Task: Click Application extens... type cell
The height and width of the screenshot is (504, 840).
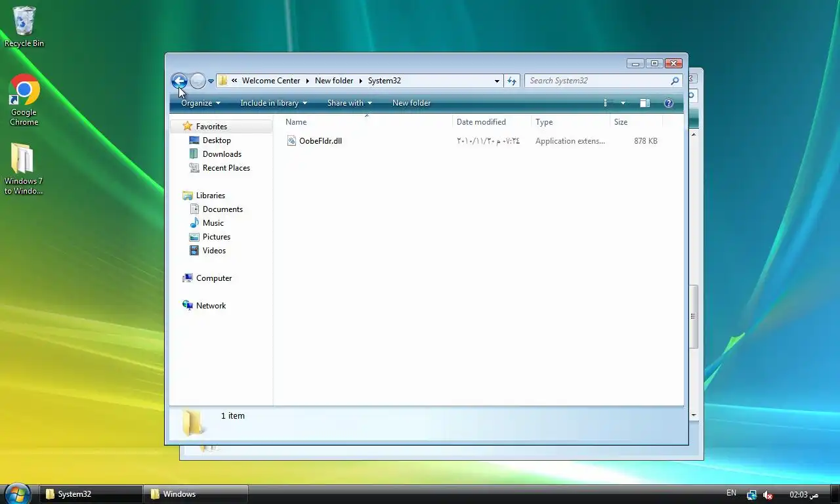Action: (570, 141)
